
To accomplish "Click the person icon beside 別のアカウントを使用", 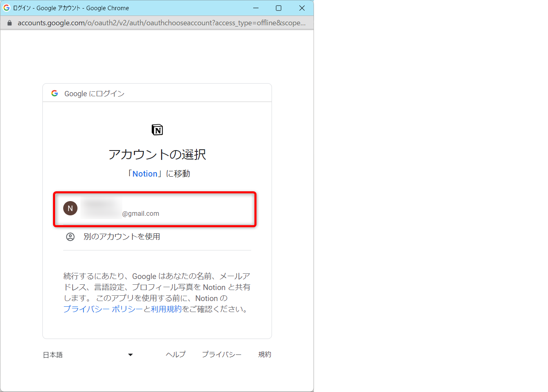I will [71, 237].
